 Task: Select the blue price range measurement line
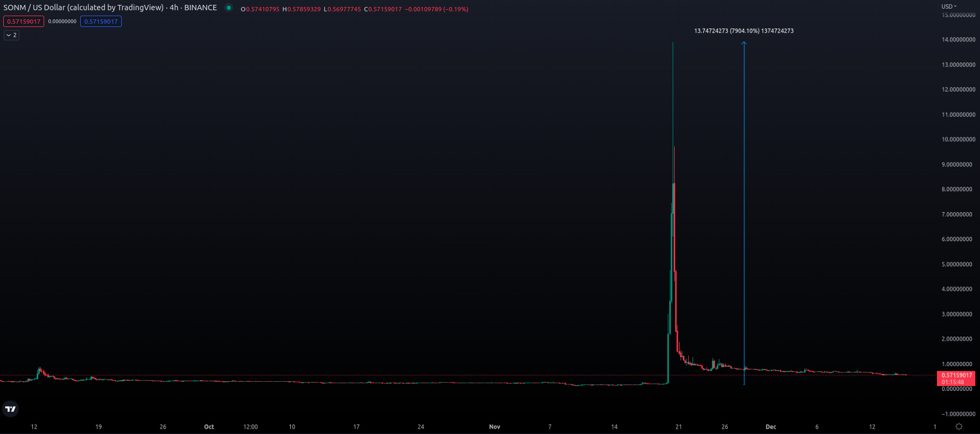click(744, 213)
